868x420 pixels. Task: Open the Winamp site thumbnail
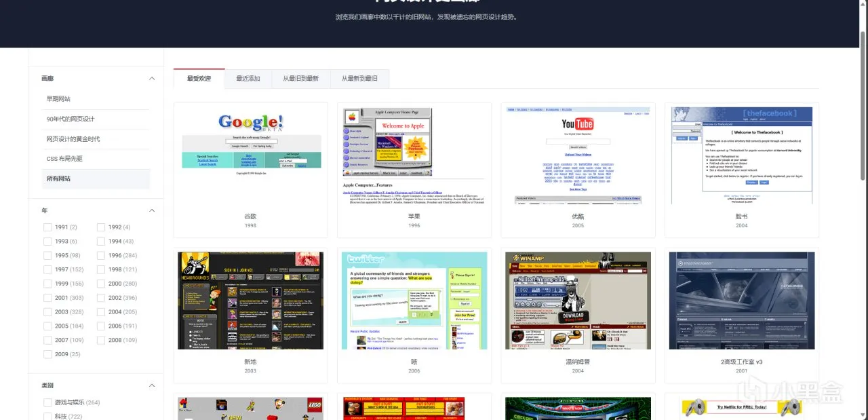tap(578, 301)
